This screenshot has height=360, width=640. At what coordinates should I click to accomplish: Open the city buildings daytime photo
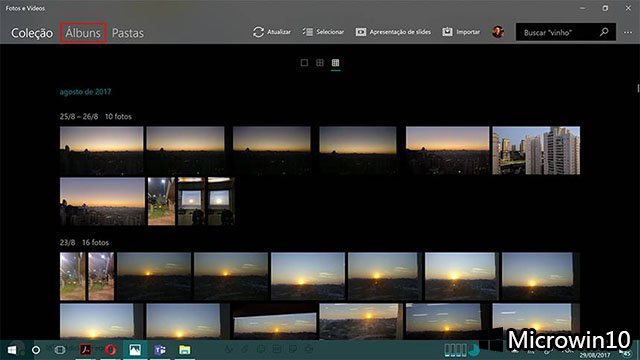pos(536,151)
